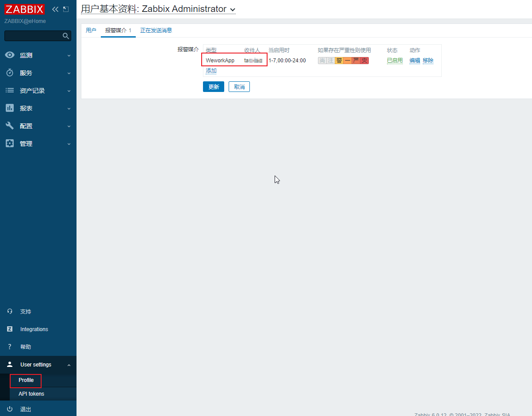The height and width of the screenshot is (416, 532).
Task: Collapse the User settings submenu chevron
Action: [69, 365]
